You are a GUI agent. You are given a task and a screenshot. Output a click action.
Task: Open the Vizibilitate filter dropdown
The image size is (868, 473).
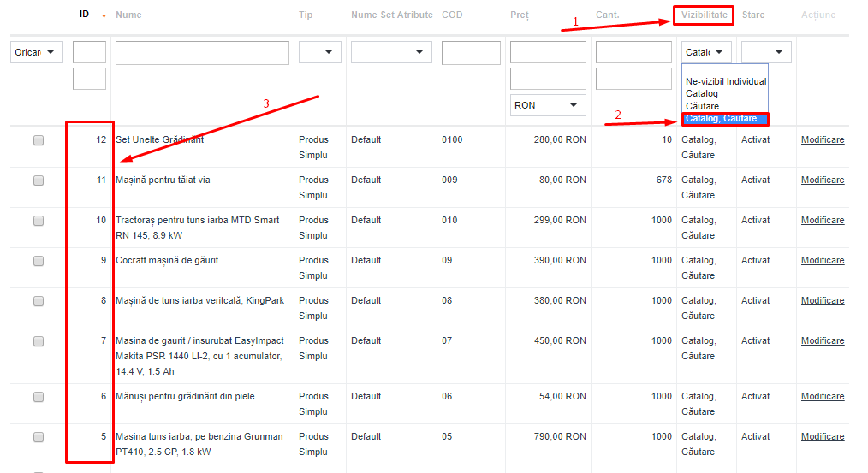click(x=706, y=52)
